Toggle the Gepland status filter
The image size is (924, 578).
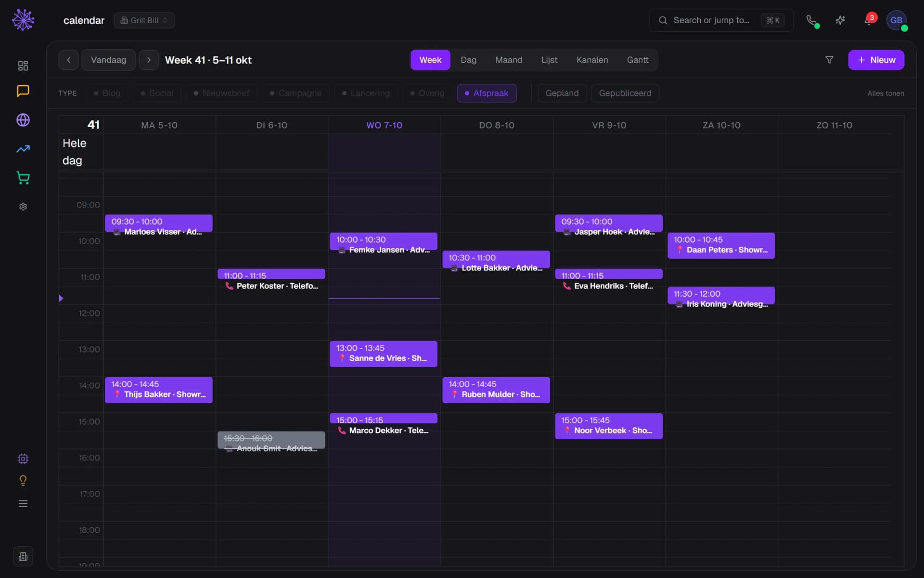pos(562,93)
